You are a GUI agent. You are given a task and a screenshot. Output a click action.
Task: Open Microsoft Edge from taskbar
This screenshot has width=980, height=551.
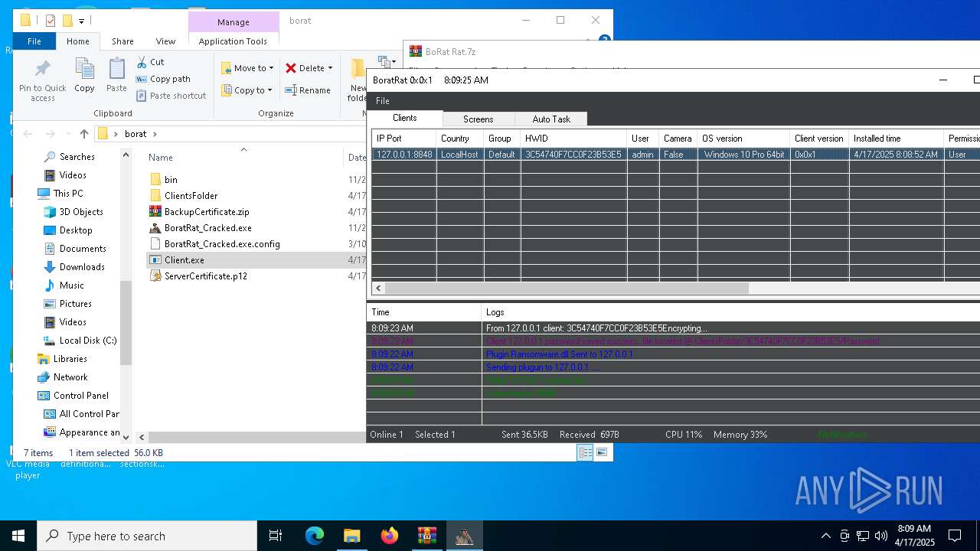pos(315,536)
